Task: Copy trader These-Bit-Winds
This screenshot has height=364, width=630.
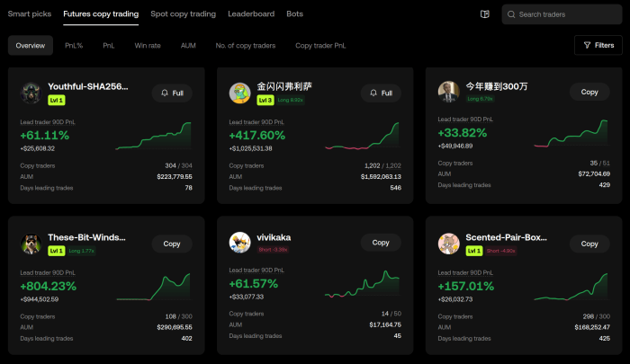Action: [x=172, y=244]
